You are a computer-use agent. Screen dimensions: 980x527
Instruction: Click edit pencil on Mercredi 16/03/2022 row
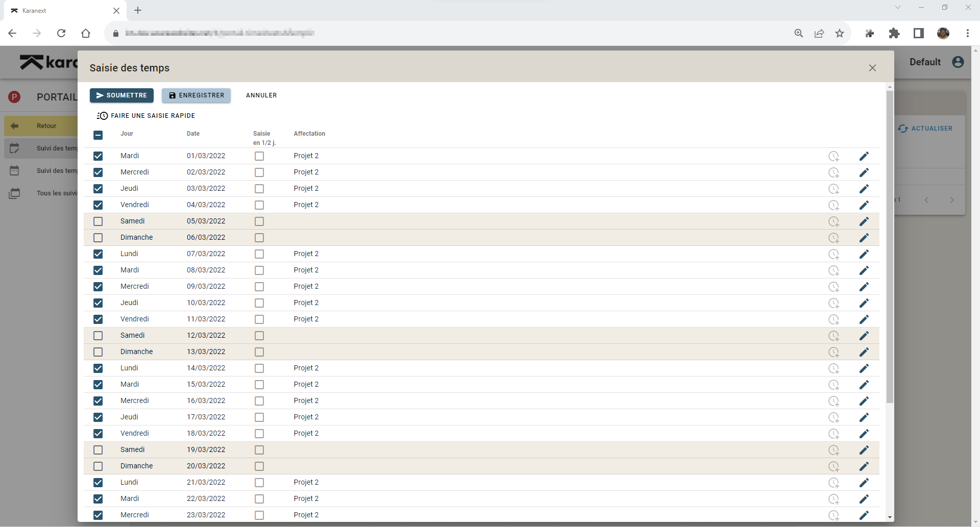point(864,401)
